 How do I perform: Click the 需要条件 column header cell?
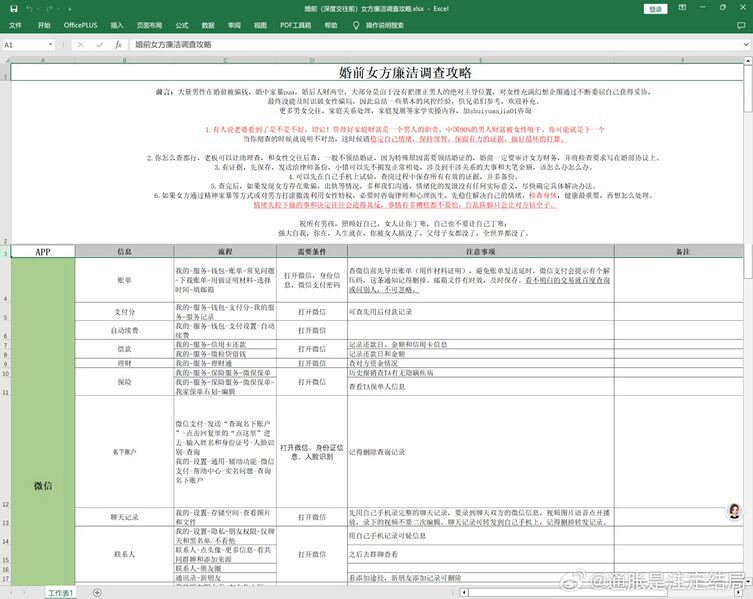tap(312, 252)
